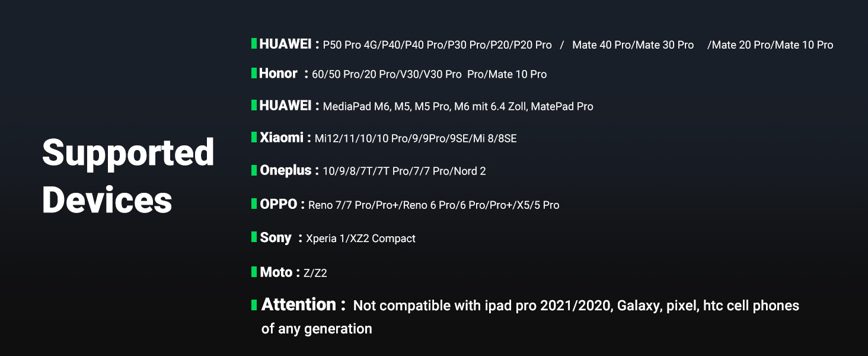Click the green bullet beside Xiaomi
The image size is (868, 356).
click(254, 138)
